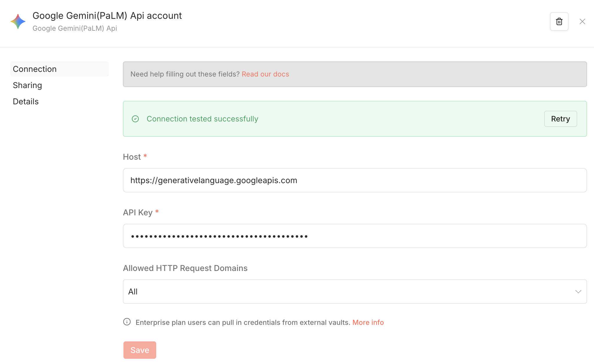Click the Google Gemini star logo
Screen dimensions: 594x364
point(18,21)
